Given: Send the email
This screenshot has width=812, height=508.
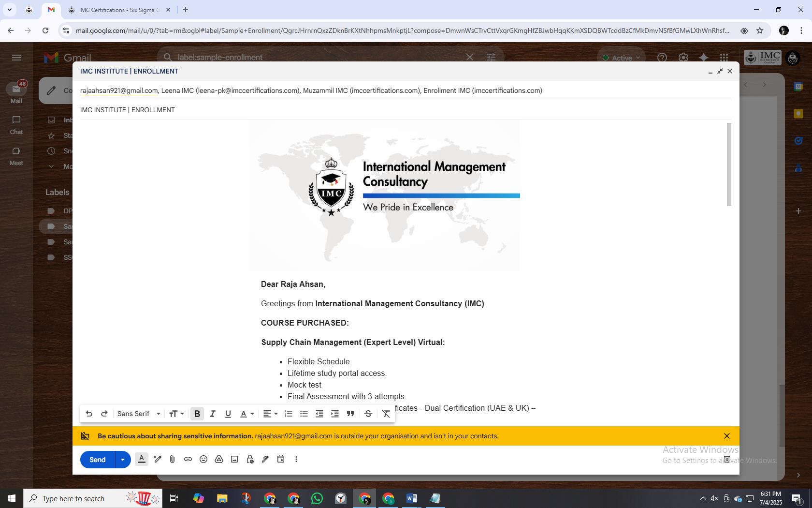Looking at the screenshot, I should tap(98, 460).
